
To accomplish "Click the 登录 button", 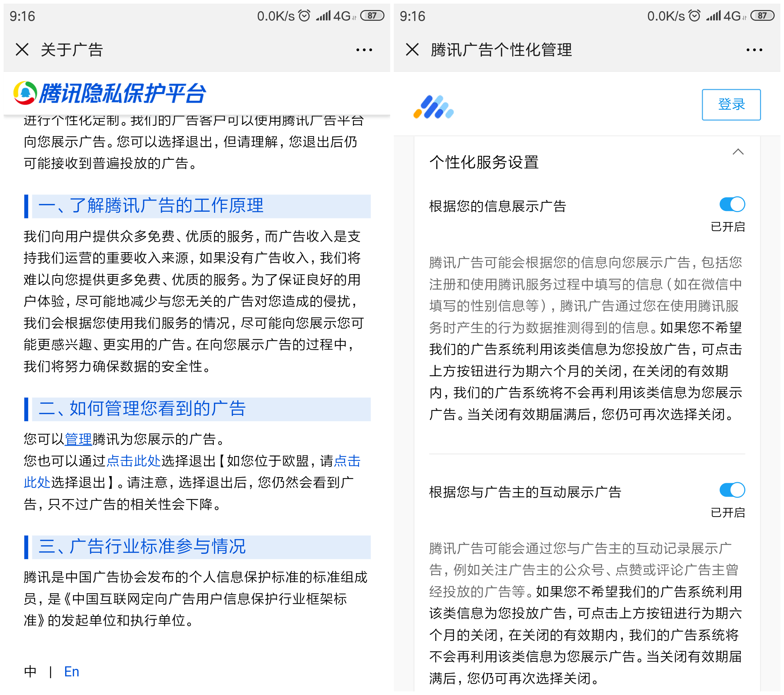I will click(731, 104).
